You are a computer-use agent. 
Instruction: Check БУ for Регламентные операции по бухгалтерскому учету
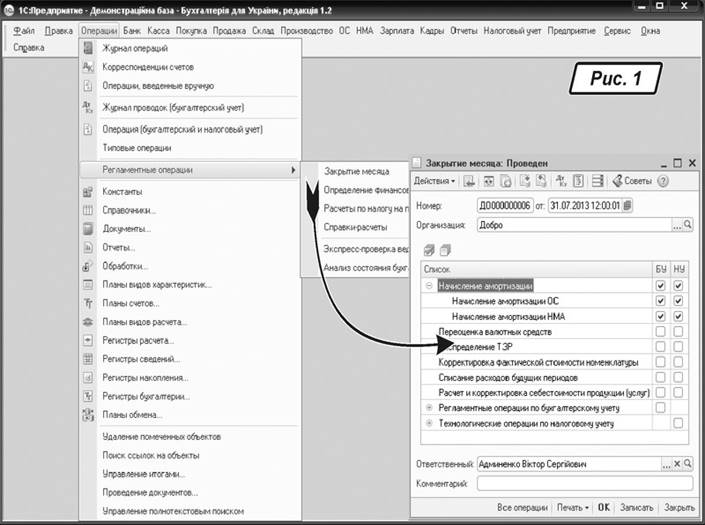pyautogui.click(x=660, y=408)
